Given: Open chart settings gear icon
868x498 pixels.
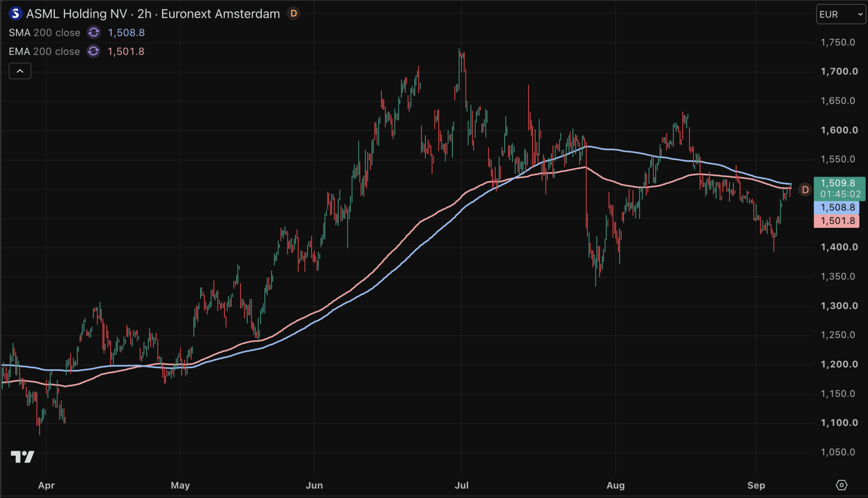Looking at the screenshot, I should click(x=841, y=485).
